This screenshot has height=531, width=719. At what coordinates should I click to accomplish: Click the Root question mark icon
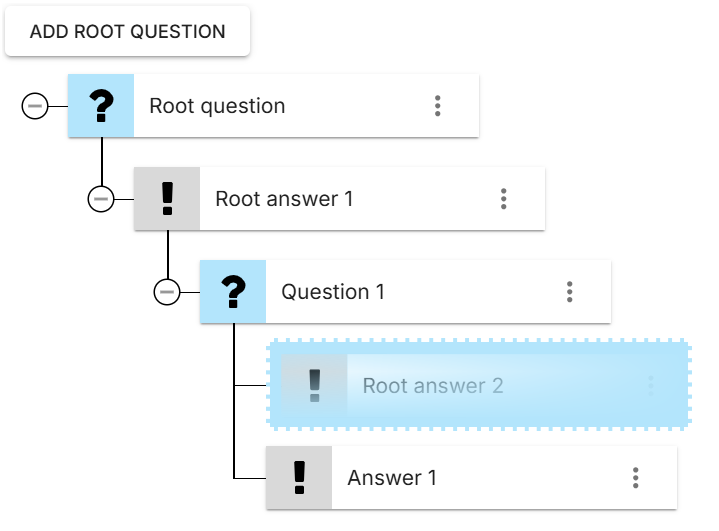click(101, 105)
